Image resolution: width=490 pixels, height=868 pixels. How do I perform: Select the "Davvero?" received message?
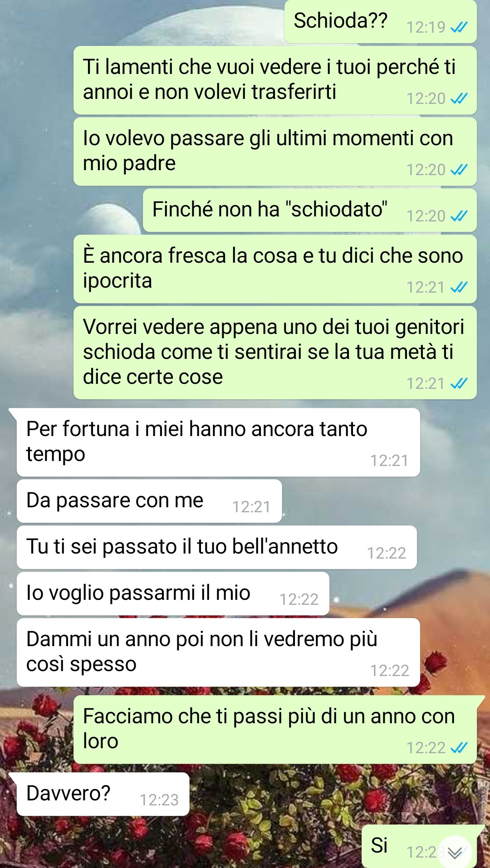[103, 794]
